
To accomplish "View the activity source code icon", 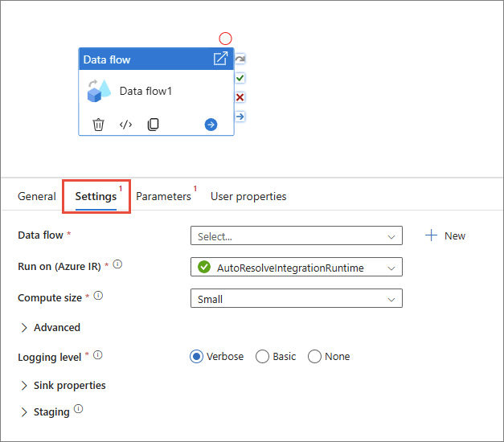I will click(125, 125).
